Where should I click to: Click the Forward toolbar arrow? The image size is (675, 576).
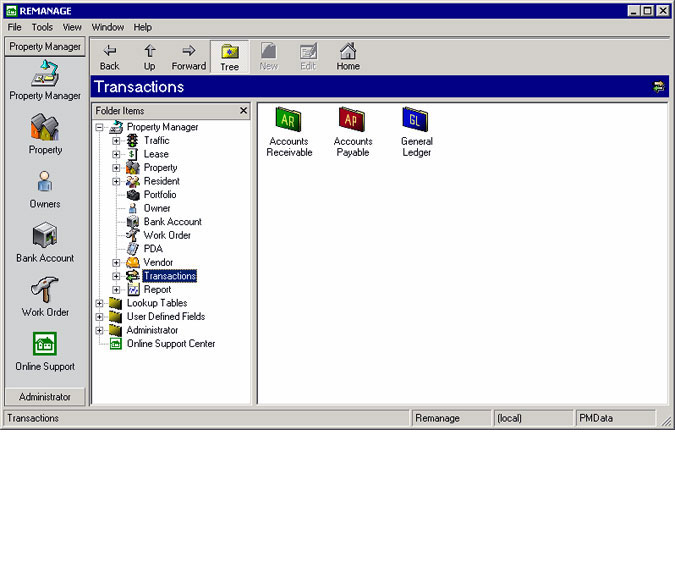pyautogui.click(x=189, y=57)
